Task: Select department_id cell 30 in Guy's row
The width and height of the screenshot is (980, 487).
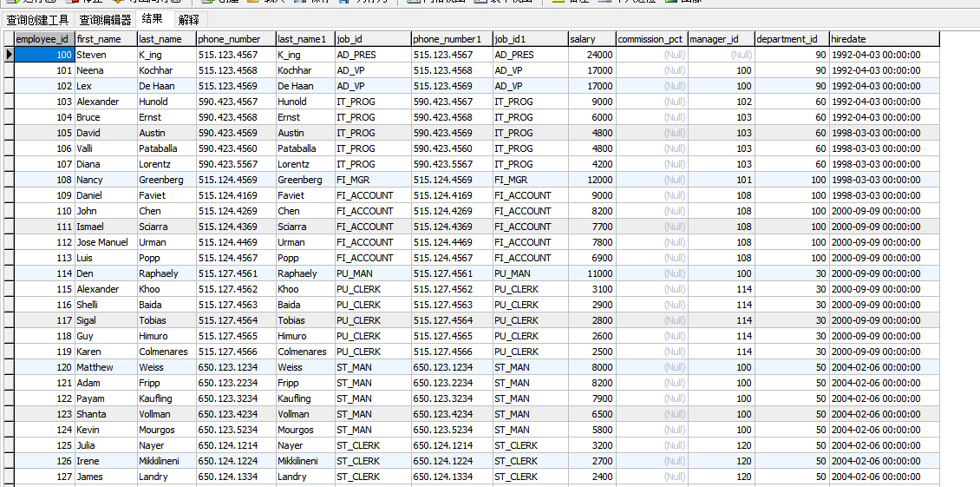Action: [792, 335]
